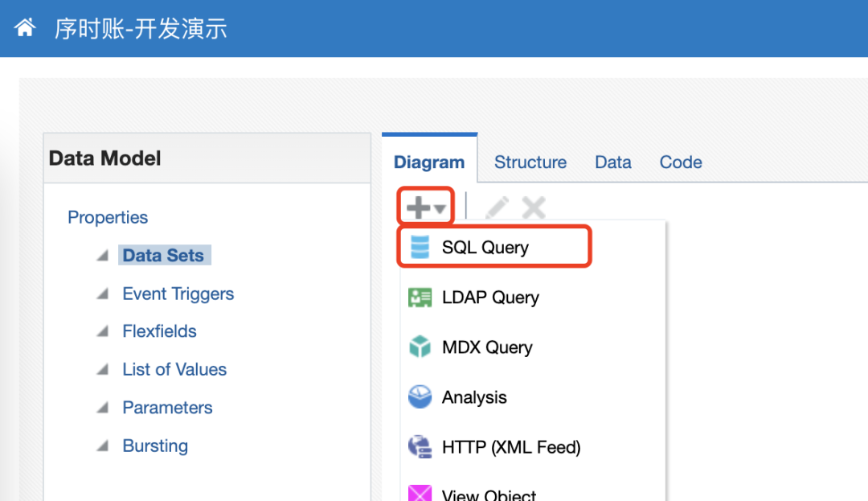This screenshot has height=501, width=868.
Task: Open the Properties link
Action: [x=108, y=217]
